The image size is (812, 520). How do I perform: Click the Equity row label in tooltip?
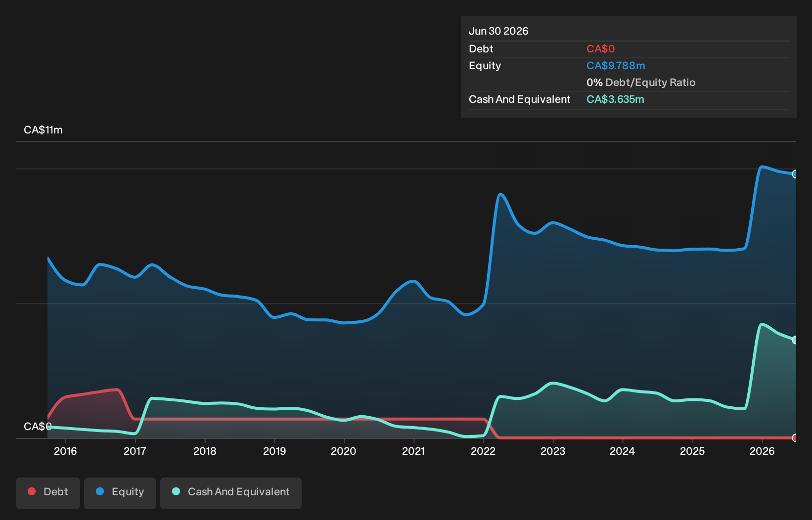click(485, 66)
